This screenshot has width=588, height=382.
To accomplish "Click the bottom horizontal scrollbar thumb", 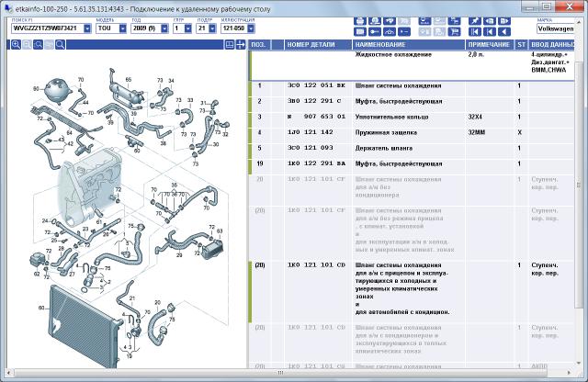I will [280, 373].
